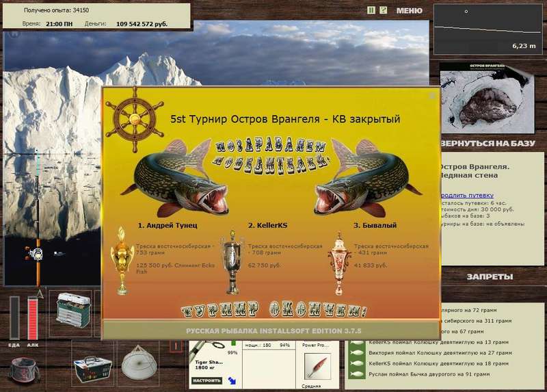Image resolution: width=547 pixels, height=392 pixels.
Task: Close the tournament results dialog
Action: click(432, 95)
